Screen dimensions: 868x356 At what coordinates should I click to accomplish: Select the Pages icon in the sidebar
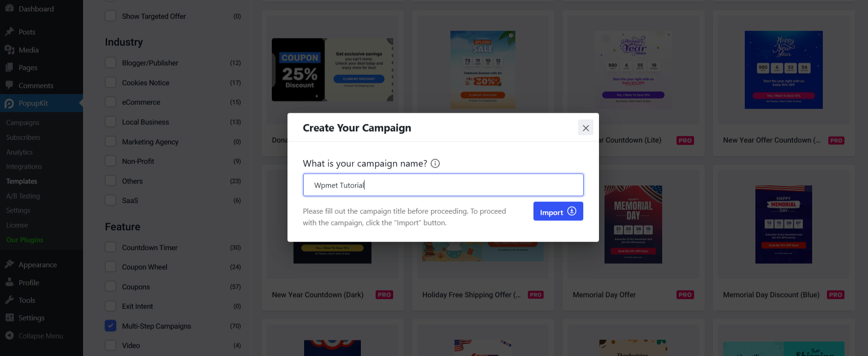point(10,67)
